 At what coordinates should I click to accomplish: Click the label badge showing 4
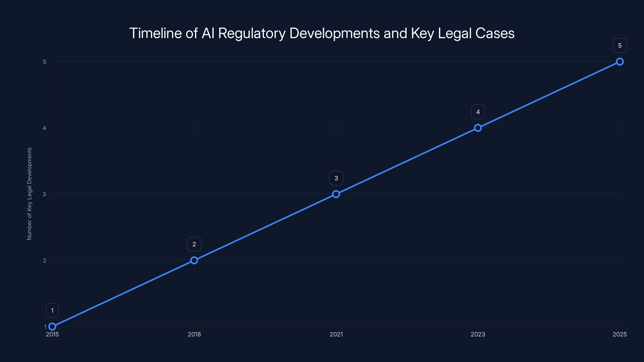pyautogui.click(x=478, y=112)
